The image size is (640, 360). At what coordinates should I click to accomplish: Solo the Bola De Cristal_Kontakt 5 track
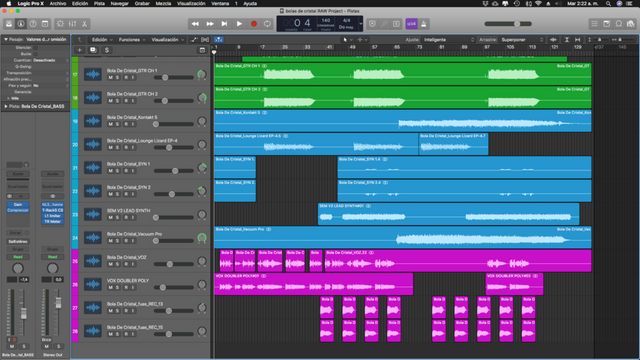(x=117, y=124)
